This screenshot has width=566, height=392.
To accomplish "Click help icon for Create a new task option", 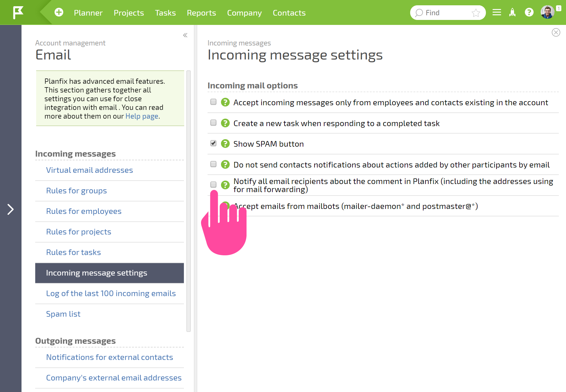I will tap(225, 123).
